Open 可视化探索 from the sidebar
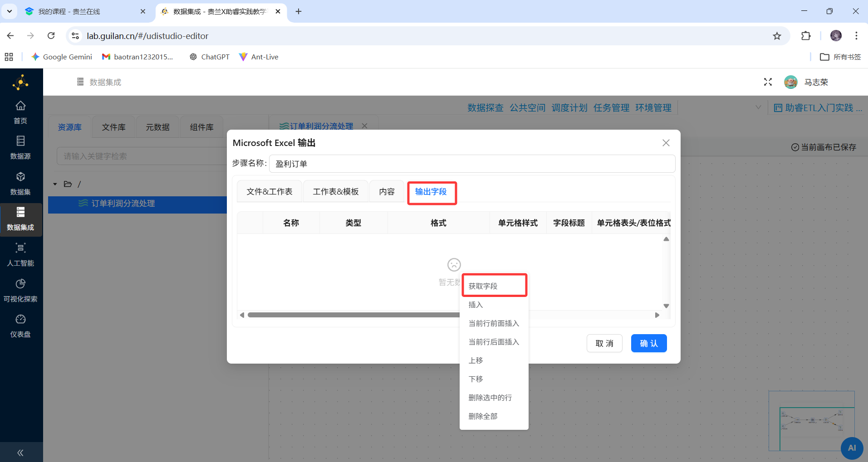Viewport: 868px width, 462px height. 20,289
